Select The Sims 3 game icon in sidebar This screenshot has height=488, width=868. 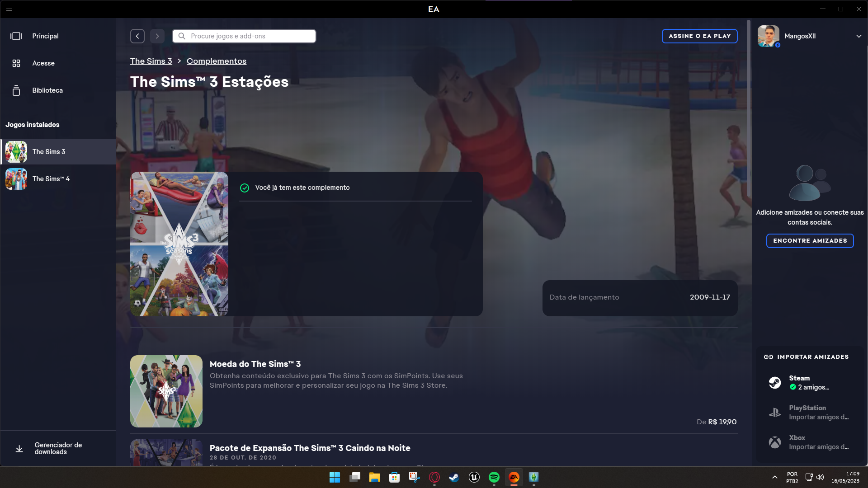pyautogui.click(x=16, y=152)
